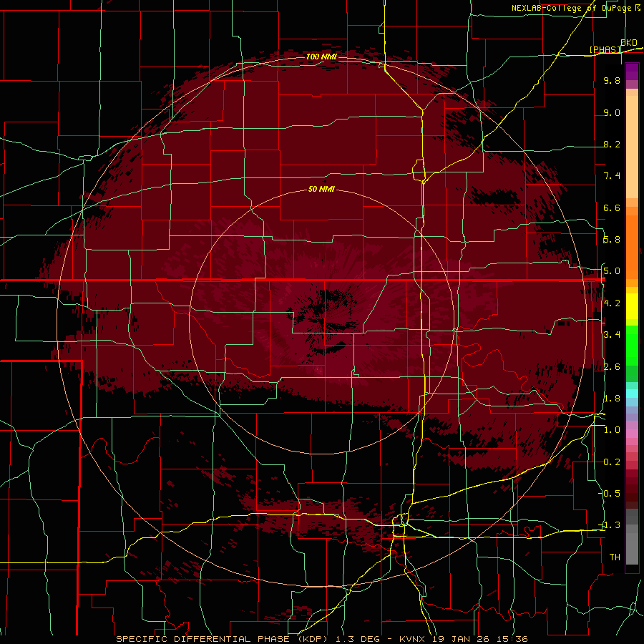
Task: Click the 4.2 scale label
Action: pos(612,303)
